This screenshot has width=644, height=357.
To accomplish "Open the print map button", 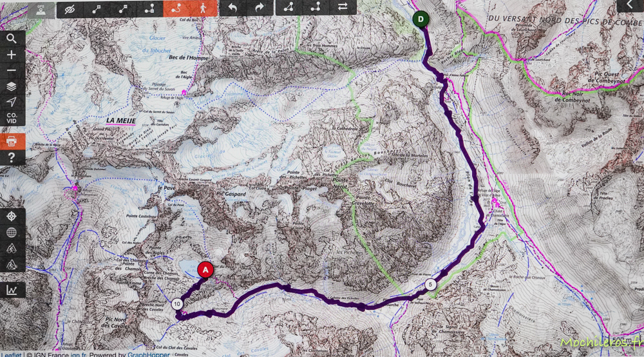I will pyautogui.click(x=12, y=142).
